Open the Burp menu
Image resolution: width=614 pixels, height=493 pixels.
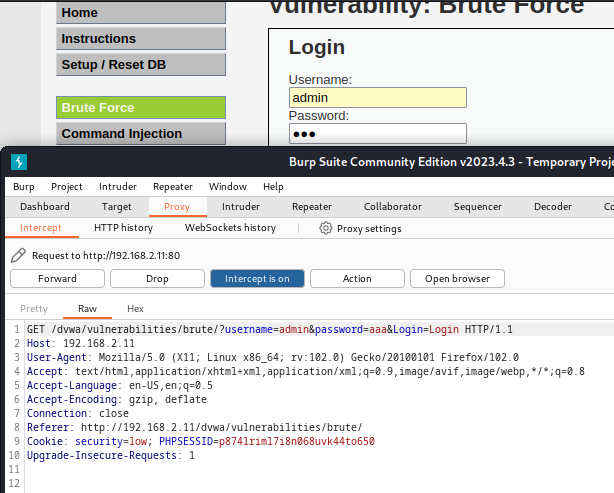(24, 186)
